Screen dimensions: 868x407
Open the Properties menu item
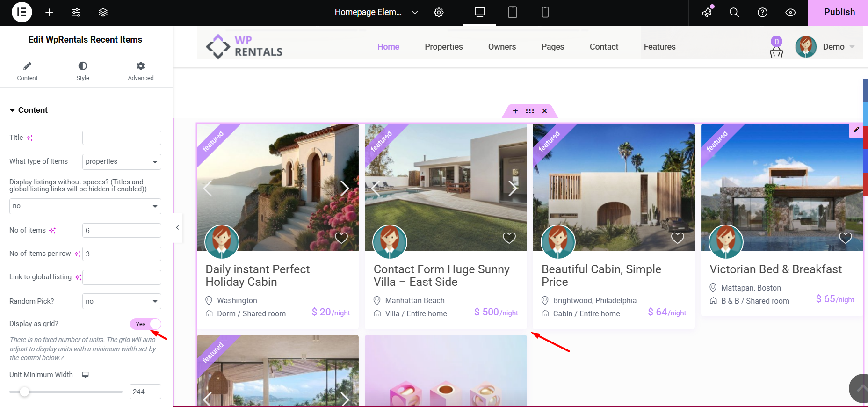(444, 47)
